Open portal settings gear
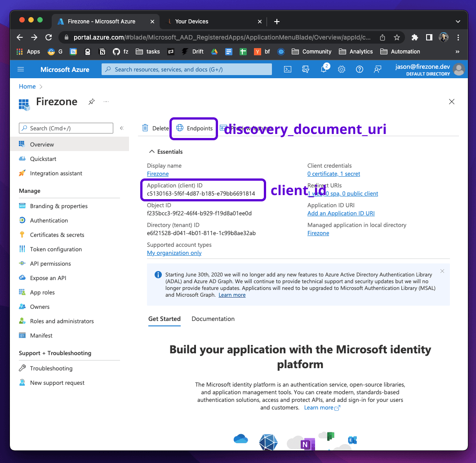The height and width of the screenshot is (463, 476). tap(342, 69)
